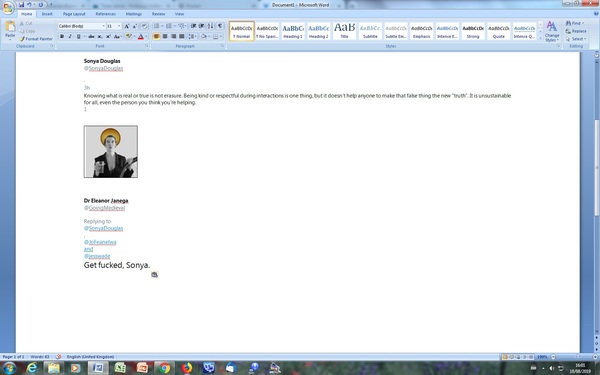Apply subscript formatting

coord(100,36)
